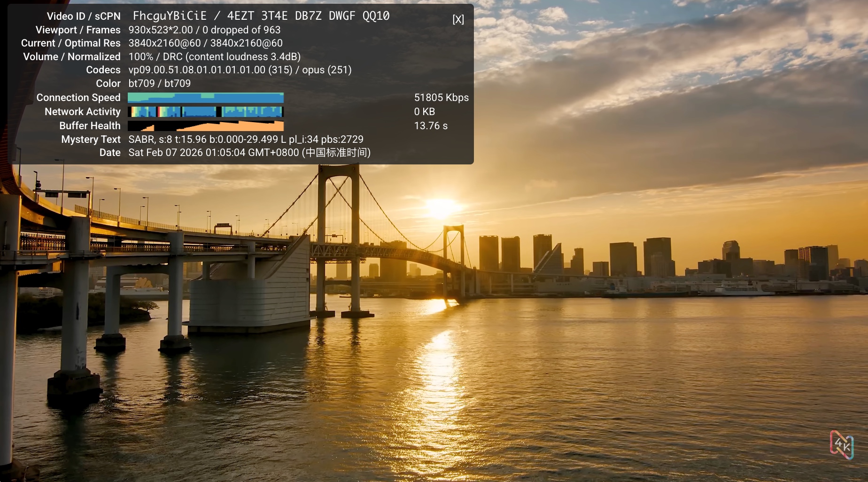Select the Video ID FhcguYBiCiE text

(x=170, y=16)
